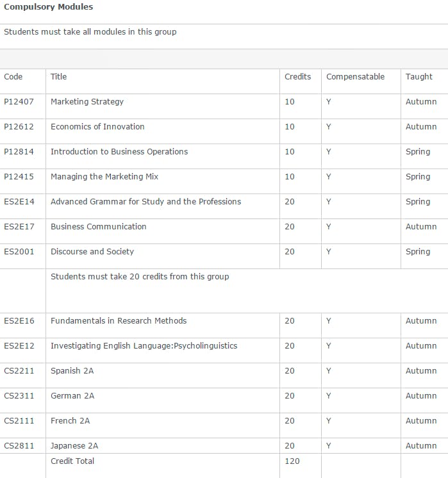Select the German 2A module
Image resolution: width=448 pixels, height=478 pixels.
coord(72,395)
